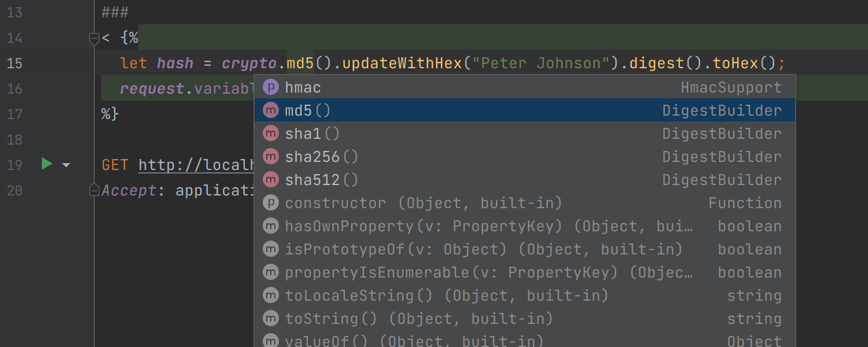
Task: Pick sha256() from autocomplete list
Action: pos(321,157)
